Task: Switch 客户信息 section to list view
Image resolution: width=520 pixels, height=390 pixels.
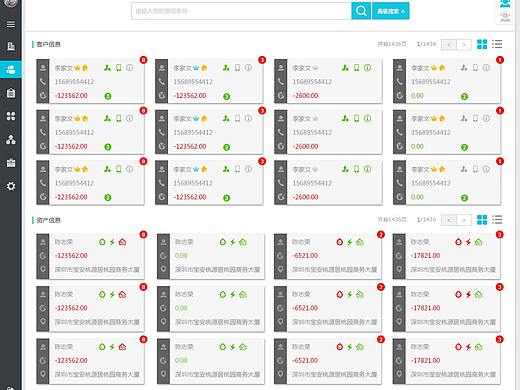Action: [497, 44]
